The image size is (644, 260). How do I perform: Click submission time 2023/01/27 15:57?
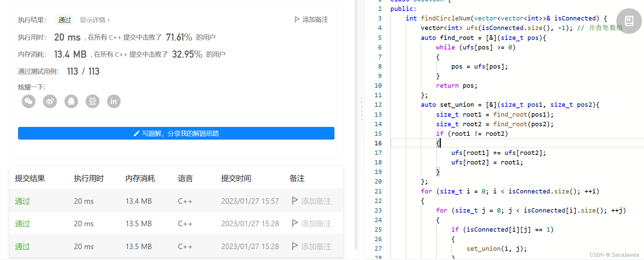(250, 201)
